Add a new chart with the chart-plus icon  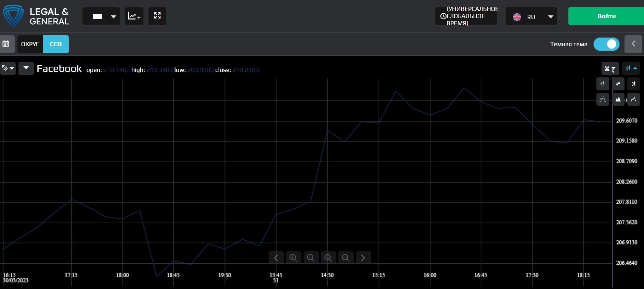(x=134, y=16)
